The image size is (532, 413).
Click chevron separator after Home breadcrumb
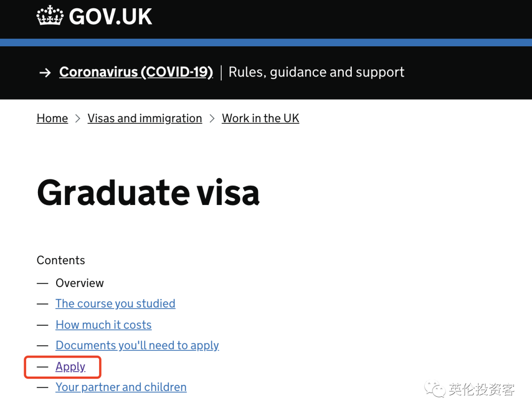(78, 118)
